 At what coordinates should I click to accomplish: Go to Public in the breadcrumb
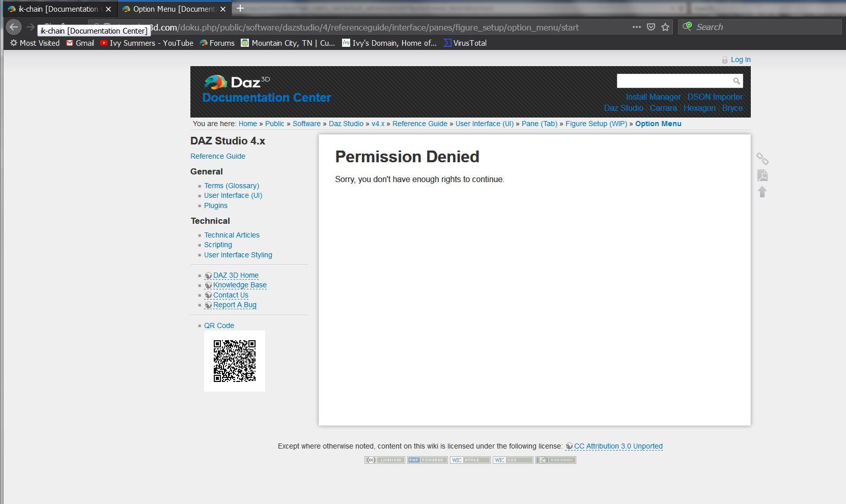pos(275,124)
